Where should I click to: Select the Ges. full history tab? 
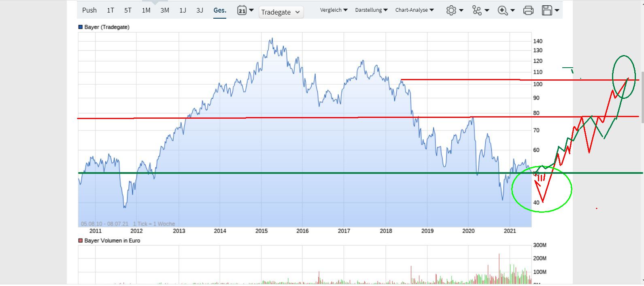220,10
